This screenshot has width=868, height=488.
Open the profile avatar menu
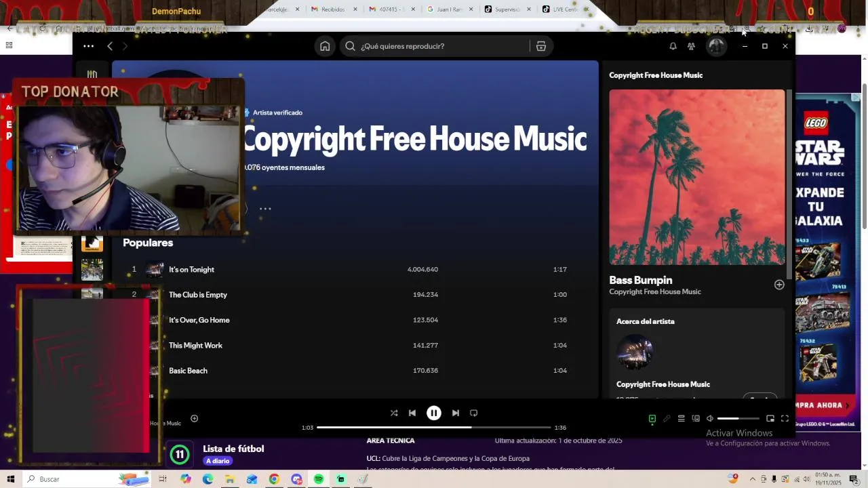tap(716, 46)
